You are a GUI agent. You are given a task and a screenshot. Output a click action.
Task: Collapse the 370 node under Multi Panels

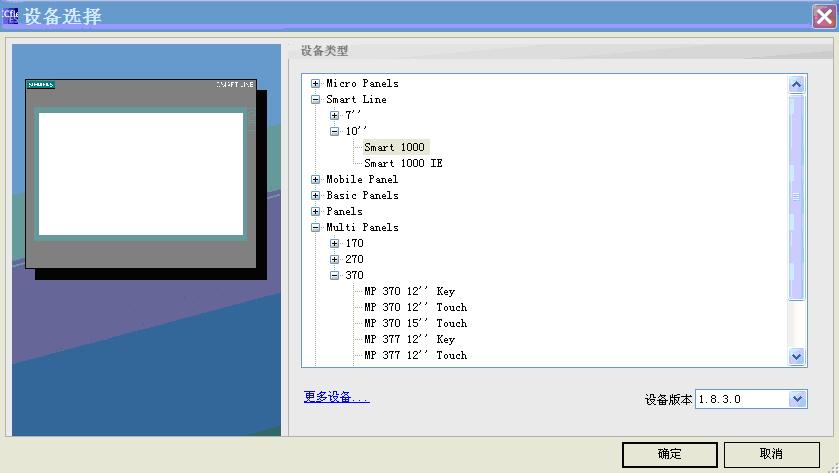334,276
